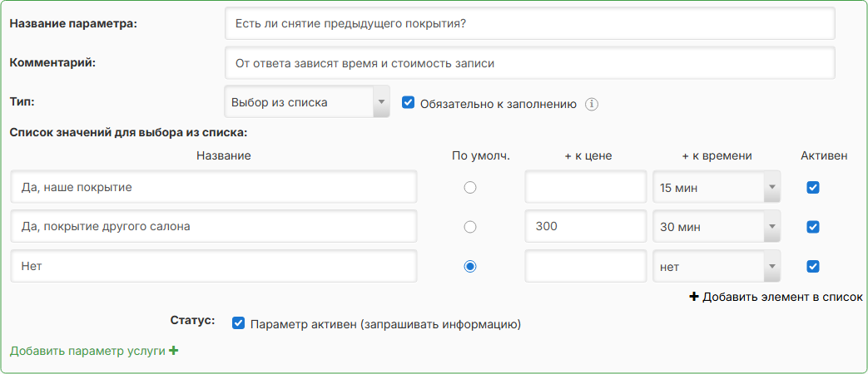Edit the 'Нет' option name field
This screenshot has height=374, width=868.
click(214, 266)
